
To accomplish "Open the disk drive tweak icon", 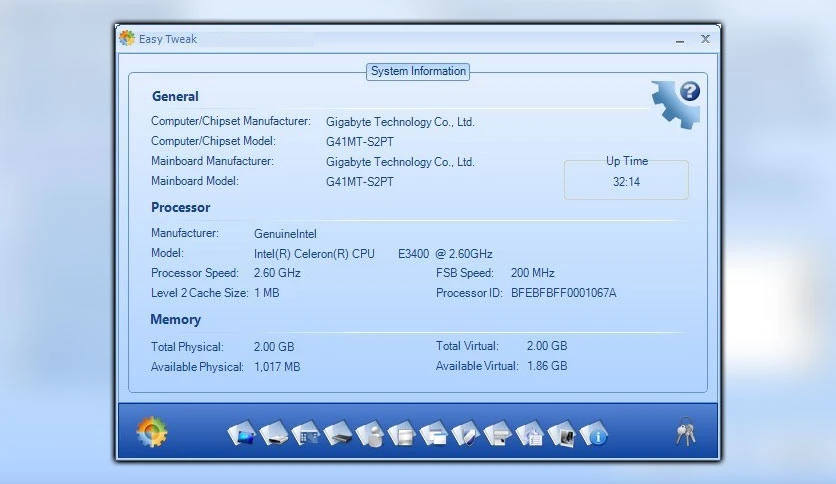I will click(x=274, y=433).
